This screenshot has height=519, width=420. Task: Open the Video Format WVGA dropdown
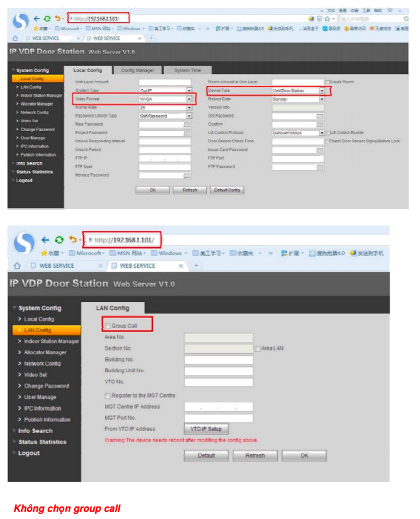189,99
